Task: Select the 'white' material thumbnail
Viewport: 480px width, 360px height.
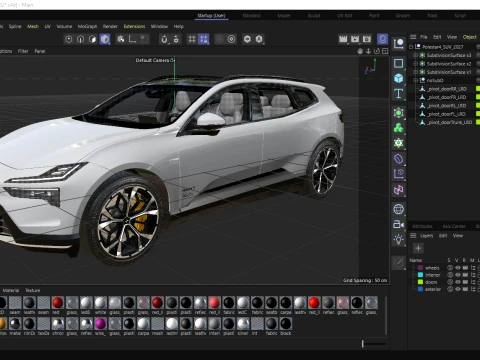Action: tap(100, 303)
